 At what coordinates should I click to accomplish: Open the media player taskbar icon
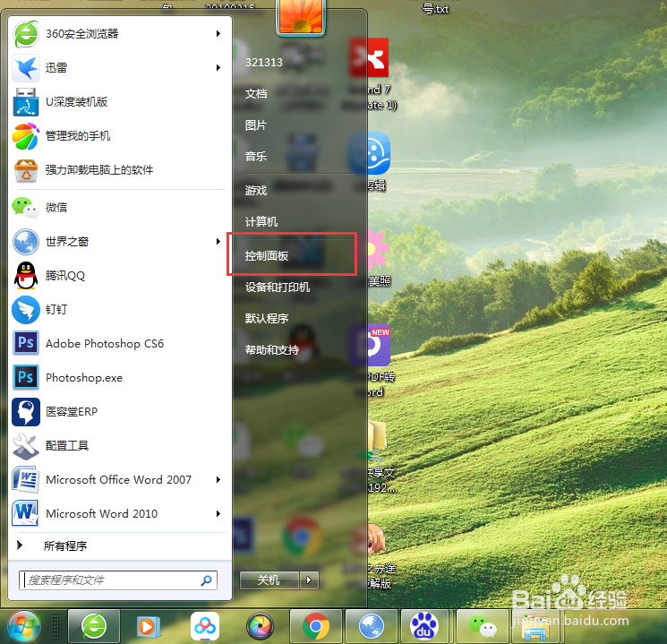pos(148,627)
